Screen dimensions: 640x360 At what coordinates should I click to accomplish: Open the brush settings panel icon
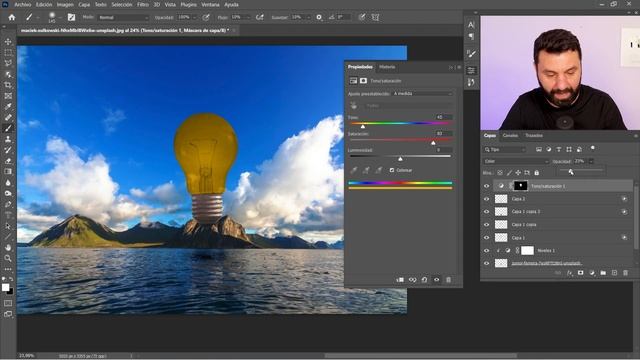[71, 17]
